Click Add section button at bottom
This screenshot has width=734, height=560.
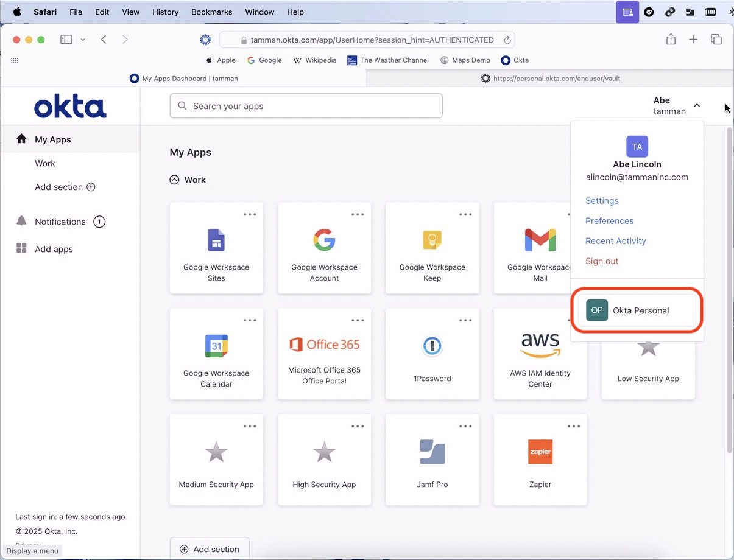pos(210,549)
